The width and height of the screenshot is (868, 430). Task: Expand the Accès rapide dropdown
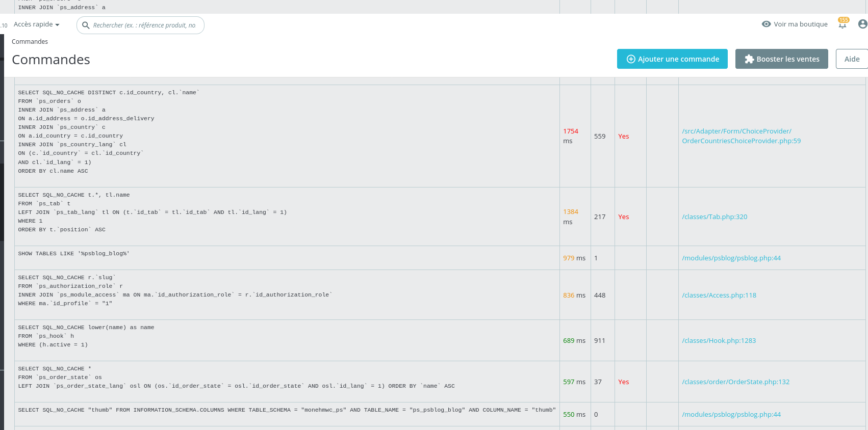[37, 24]
